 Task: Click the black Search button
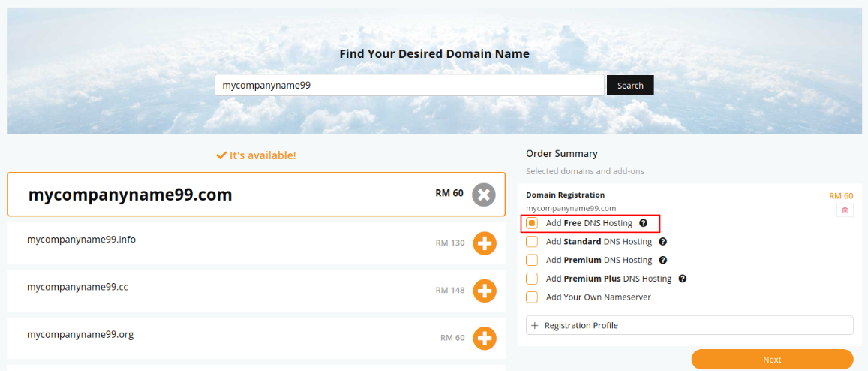tap(630, 86)
